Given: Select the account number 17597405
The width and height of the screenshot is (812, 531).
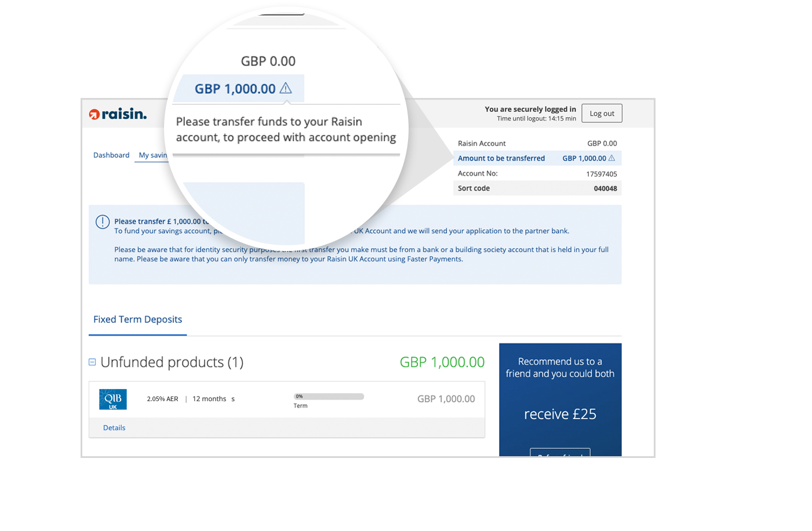Looking at the screenshot, I should click(x=602, y=174).
